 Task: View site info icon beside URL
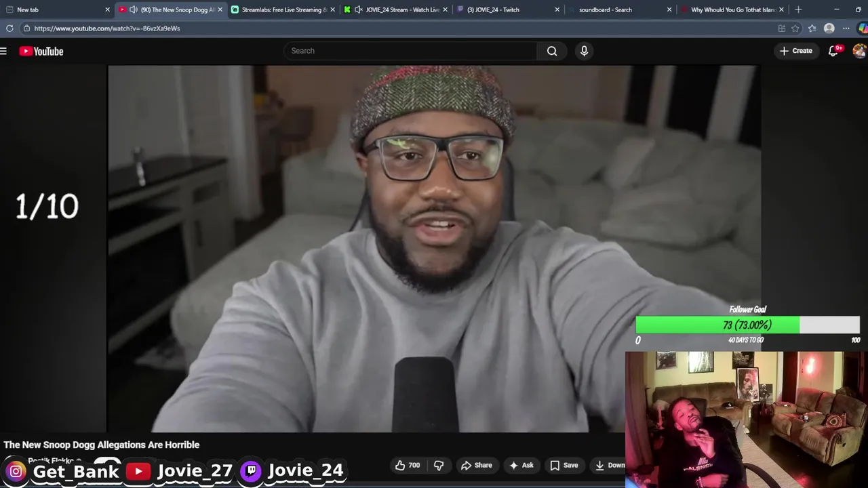pos(26,28)
